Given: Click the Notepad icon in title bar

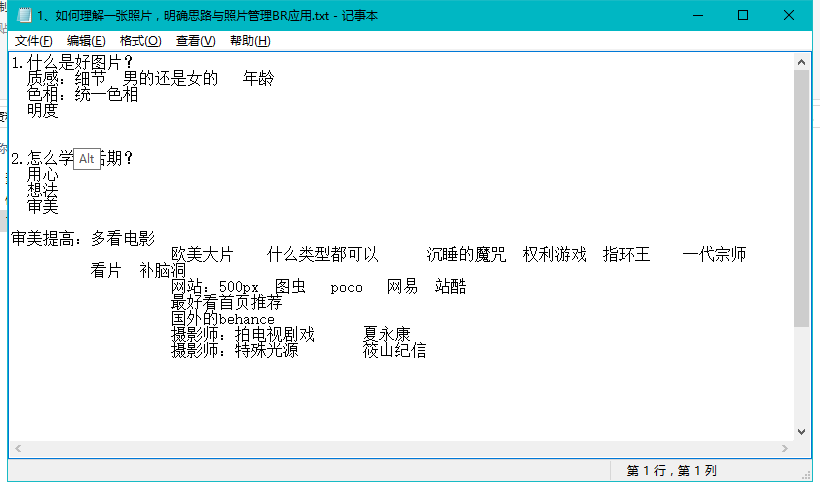Looking at the screenshot, I should [19, 15].
